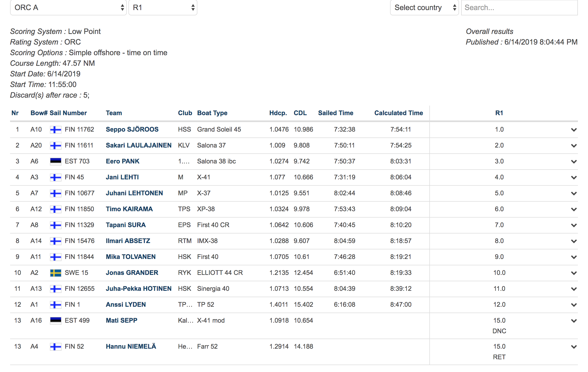Image resolution: width=588 pixels, height=372 pixels.
Task: Click the flag icon next to FIN 1
Action: pyautogui.click(x=55, y=305)
